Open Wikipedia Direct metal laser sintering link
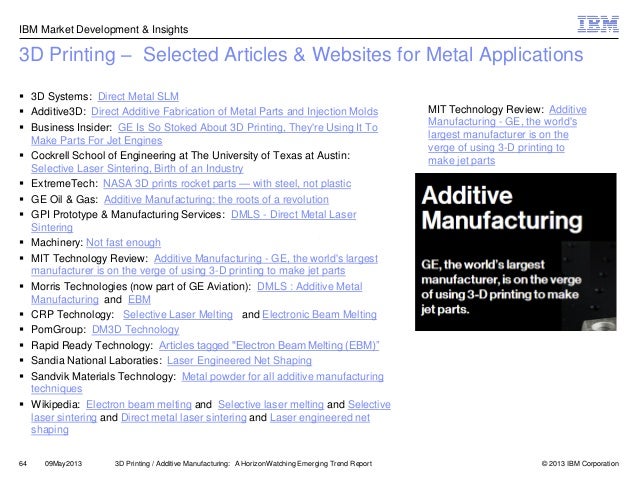The height and width of the screenshot is (479, 638). (x=184, y=418)
